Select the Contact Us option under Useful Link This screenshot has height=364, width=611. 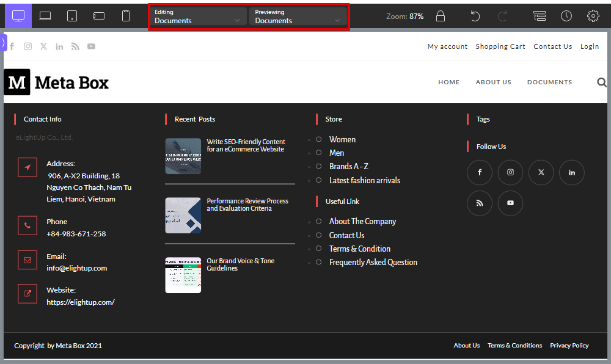coord(347,235)
